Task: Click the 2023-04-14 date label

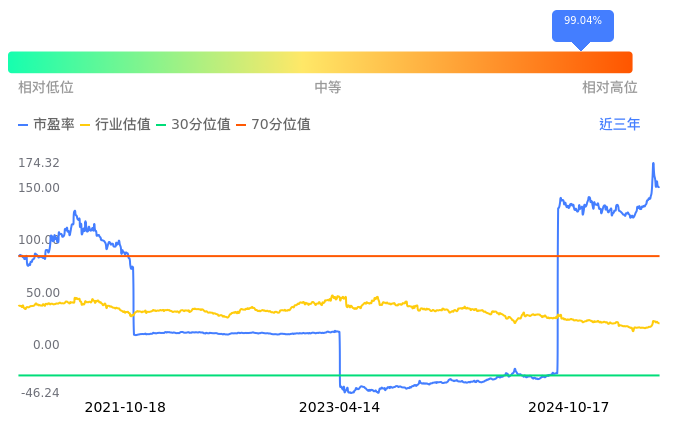Action: (x=339, y=407)
